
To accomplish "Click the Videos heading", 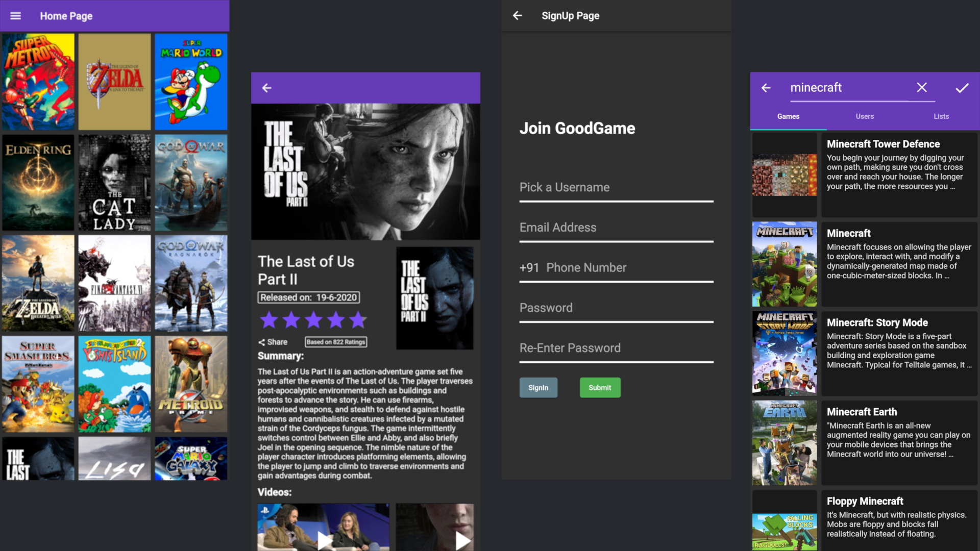I will (x=275, y=492).
